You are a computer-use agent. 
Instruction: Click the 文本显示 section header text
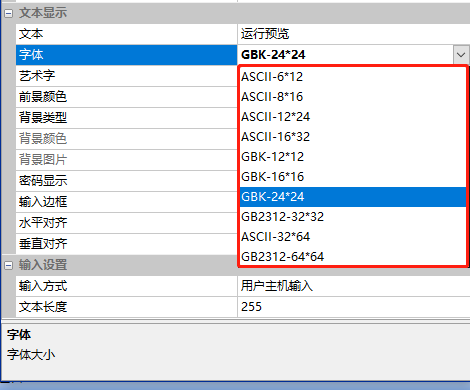pyautogui.click(x=43, y=13)
